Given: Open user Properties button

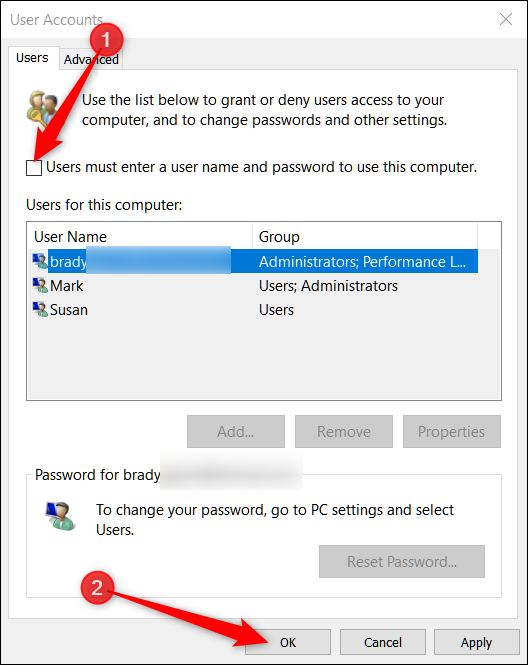Looking at the screenshot, I should pyautogui.click(x=452, y=431).
